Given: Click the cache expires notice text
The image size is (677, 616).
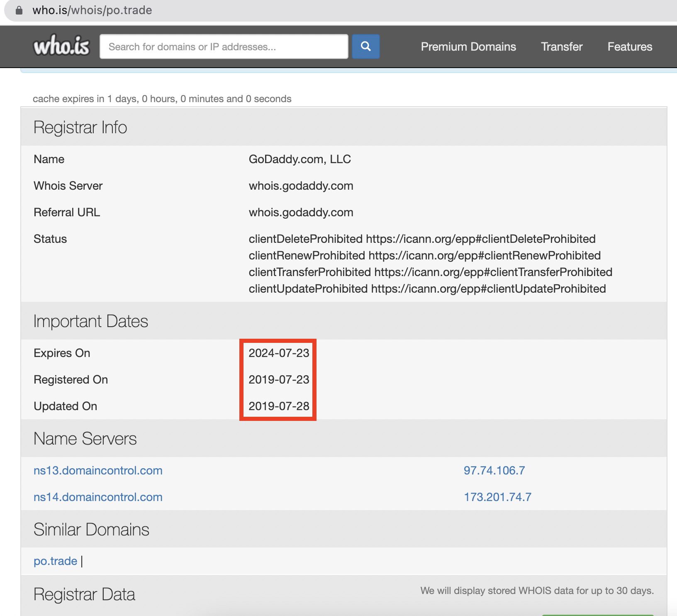Looking at the screenshot, I should point(162,98).
